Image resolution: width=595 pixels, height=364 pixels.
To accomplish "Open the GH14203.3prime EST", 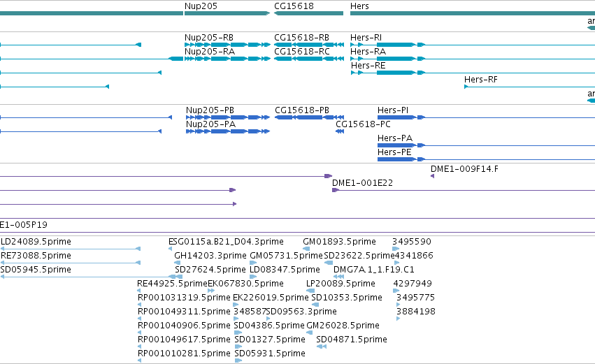I will point(210,256).
